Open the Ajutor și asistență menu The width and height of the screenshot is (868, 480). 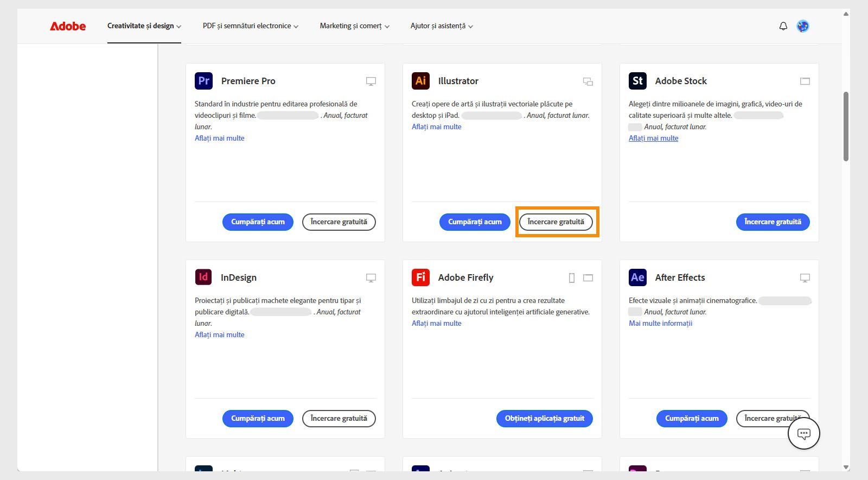coord(442,26)
